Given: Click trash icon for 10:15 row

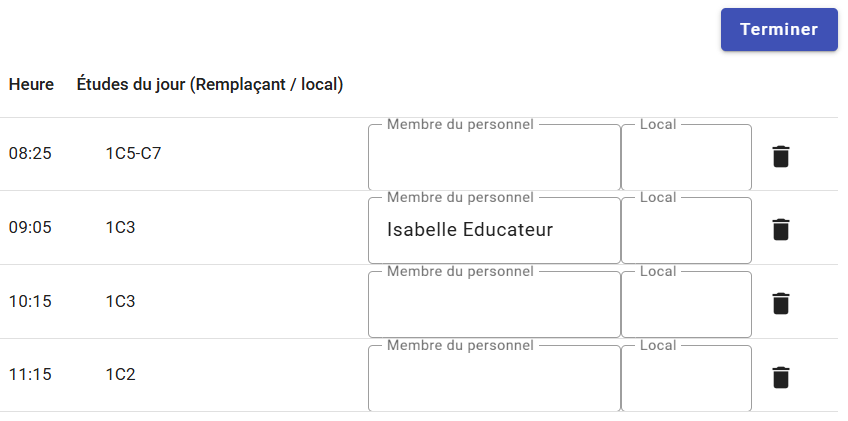Looking at the screenshot, I should coord(781,303).
